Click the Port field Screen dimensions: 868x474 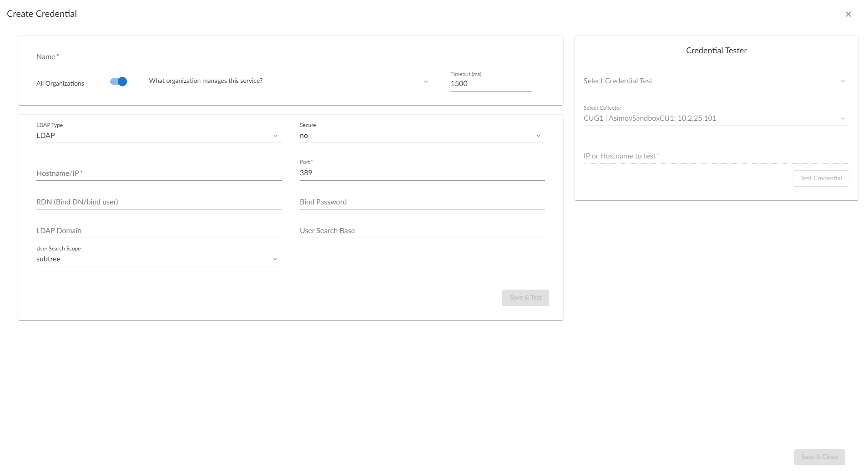[x=422, y=173]
